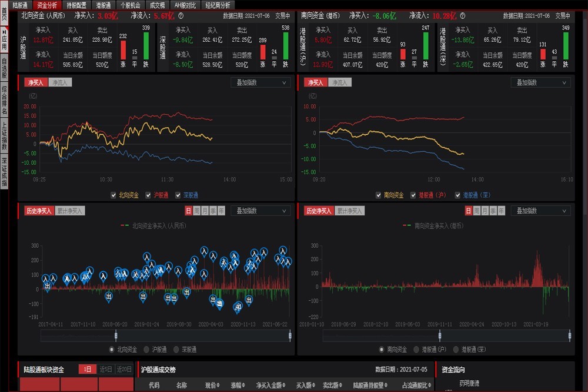Image resolution: width=588 pixels, height=392 pixels.
Task: Click the lowest blue 出 marker on northbound chart
Action: [x=237, y=308]
